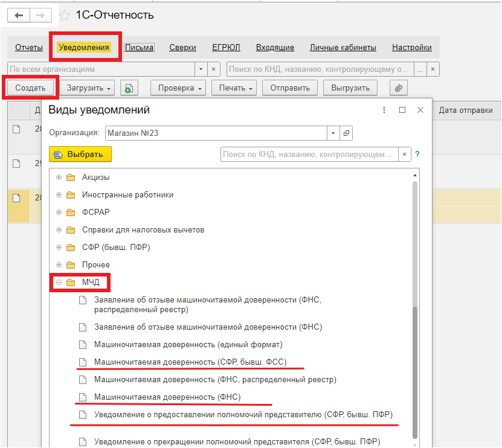The image size is (502, 448).
Task: Click the paperclip attachment icon
Action: pyautogui.click(x=398, y=88)
